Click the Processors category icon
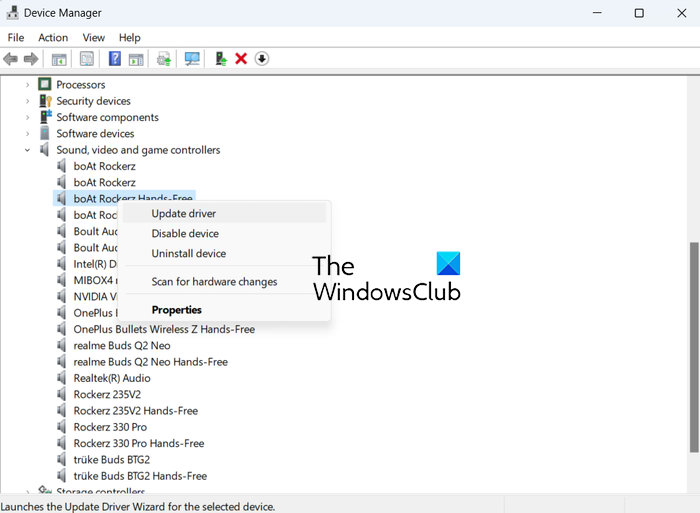Screen dimensions: 700x513 click(x=45, y=84)
